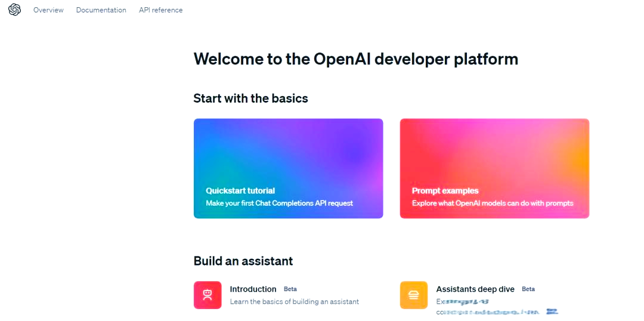Click the Beta badge beside Assistants deep dive
Screen dimensions: 644x321
[528, 289]
